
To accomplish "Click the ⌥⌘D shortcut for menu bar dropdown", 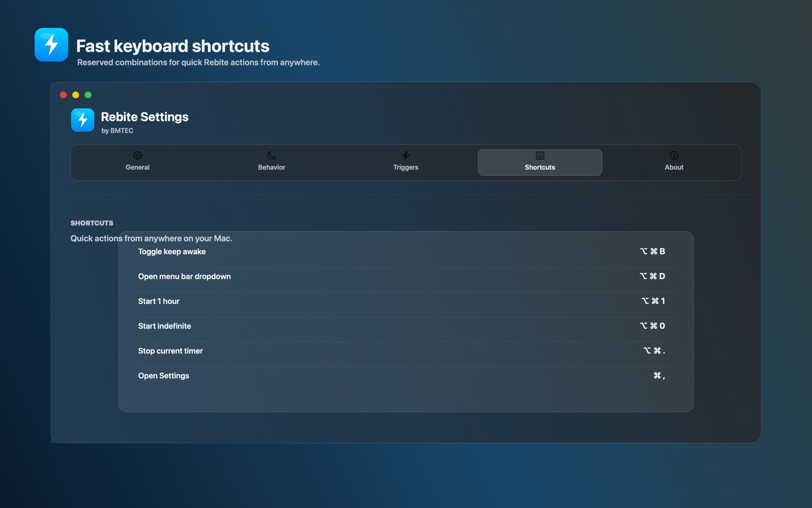I will point(652,276).
